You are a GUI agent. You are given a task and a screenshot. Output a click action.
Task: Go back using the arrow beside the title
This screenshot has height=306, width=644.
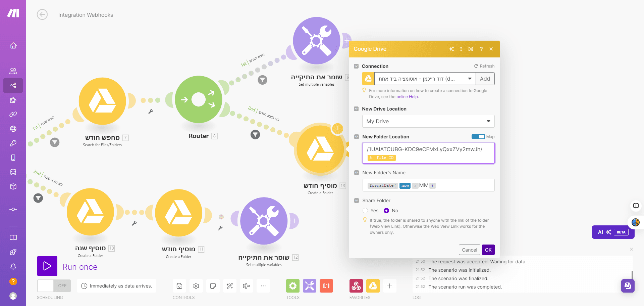coord(42,14)
